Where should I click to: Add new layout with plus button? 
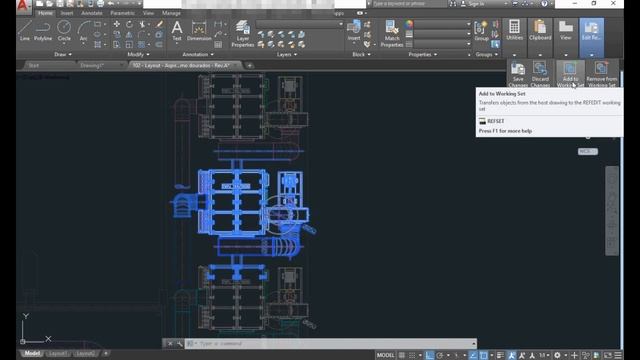(106, 353)
